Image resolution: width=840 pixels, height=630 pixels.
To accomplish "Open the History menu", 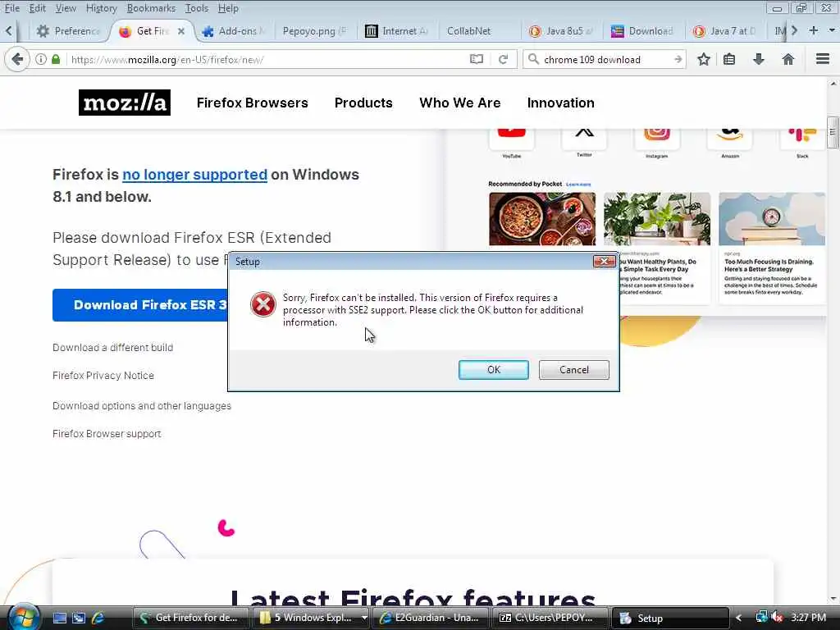I will point(101,8).
